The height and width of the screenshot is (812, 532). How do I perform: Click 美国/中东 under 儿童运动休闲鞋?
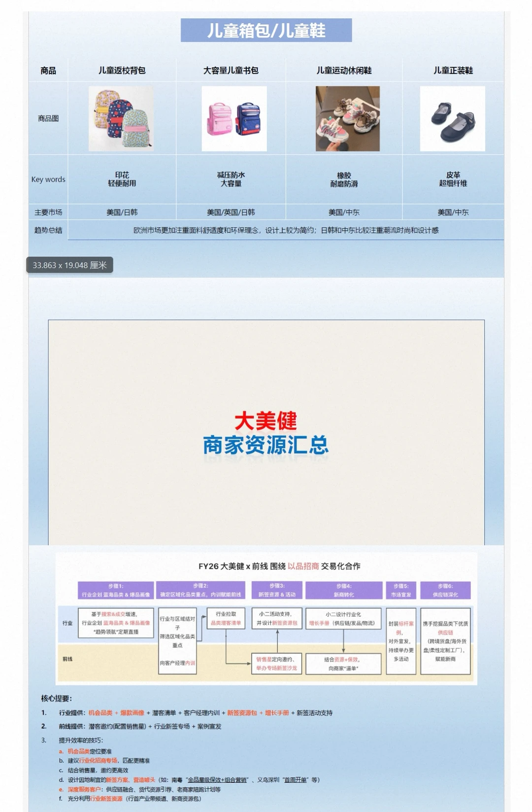(x=344, y=212)
